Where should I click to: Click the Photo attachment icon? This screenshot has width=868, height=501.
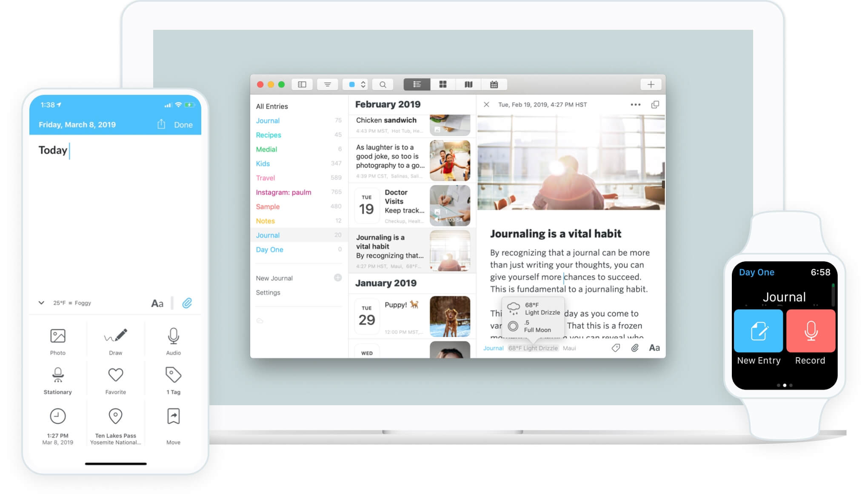pos(57,335)
